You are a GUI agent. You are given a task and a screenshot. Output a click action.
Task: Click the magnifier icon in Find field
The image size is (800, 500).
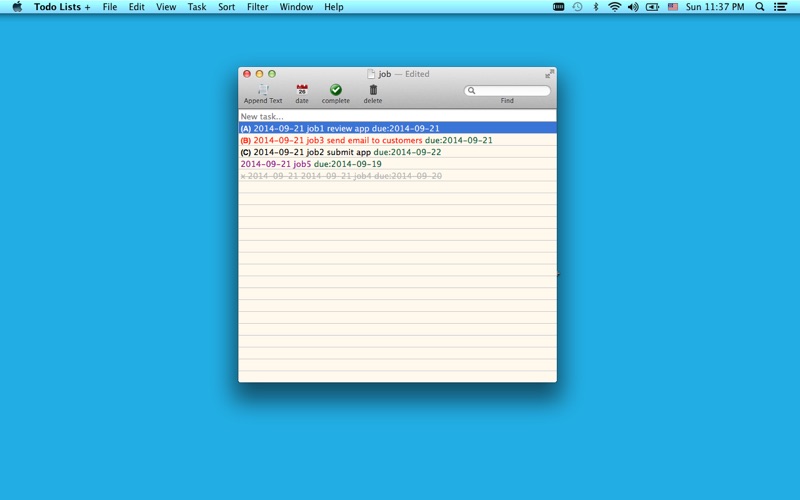point(471,90)
